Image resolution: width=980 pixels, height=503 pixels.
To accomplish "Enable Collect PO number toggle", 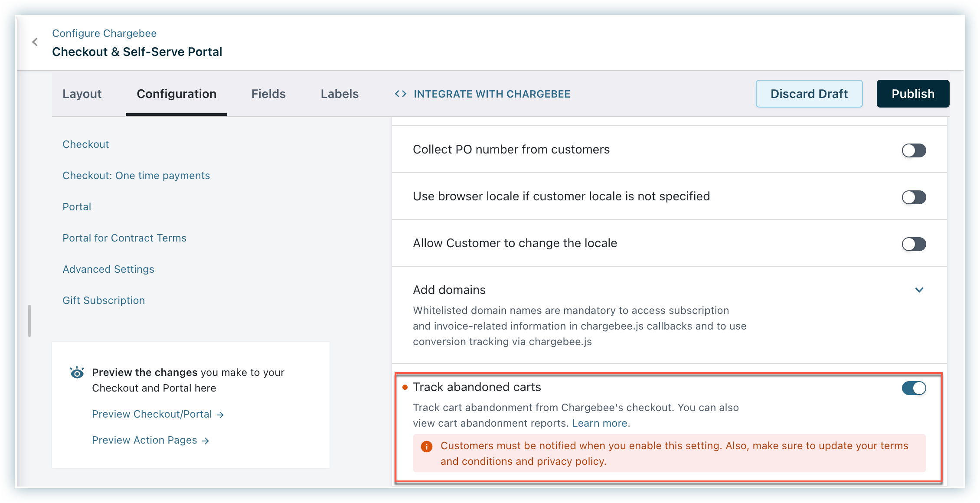I will [x=914, y=150].
